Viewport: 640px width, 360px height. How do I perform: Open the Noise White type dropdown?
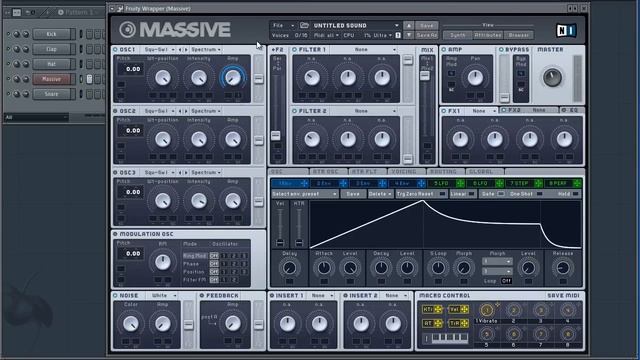click(162, 295)
